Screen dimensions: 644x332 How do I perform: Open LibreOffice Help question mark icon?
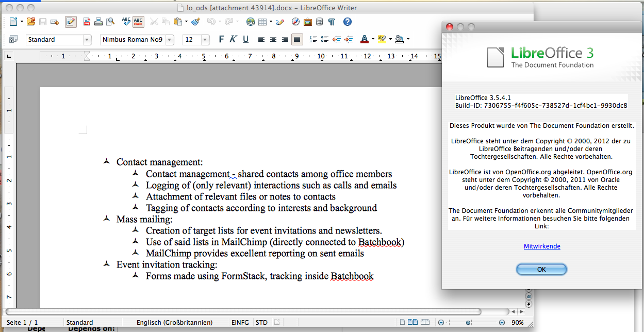pyautogui.click(x=348, y=22)
